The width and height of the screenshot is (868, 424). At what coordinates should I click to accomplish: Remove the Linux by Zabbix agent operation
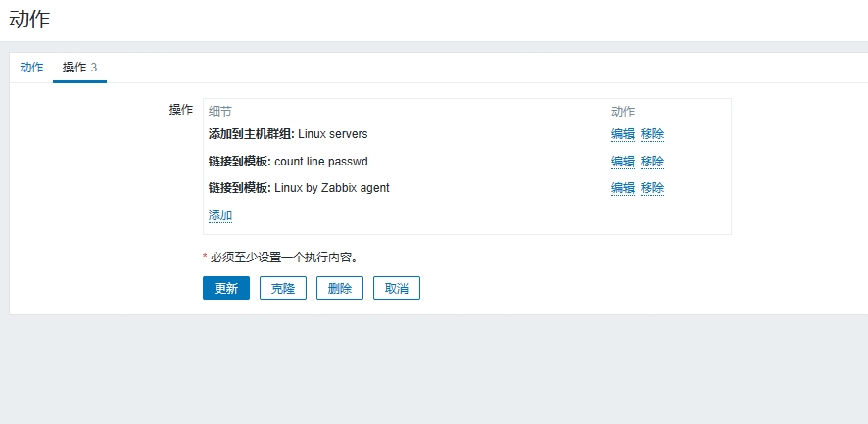pyautogui.click(x=652, y=188)
